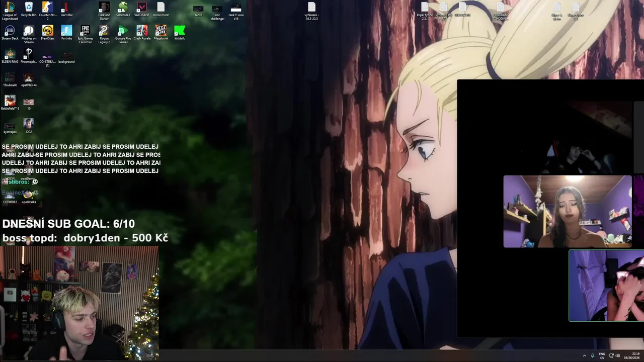Open the Google Play Games shortcut
This screenshot has width=644, height=362.
point(123,34)
